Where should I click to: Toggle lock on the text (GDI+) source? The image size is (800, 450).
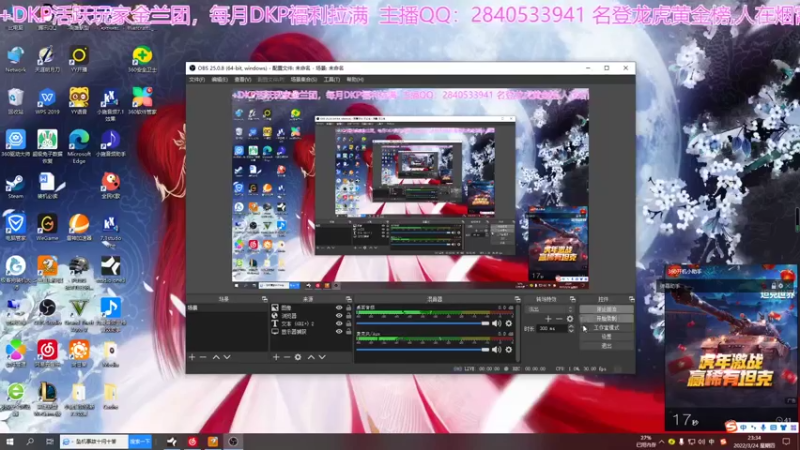[x=348, y=323]
